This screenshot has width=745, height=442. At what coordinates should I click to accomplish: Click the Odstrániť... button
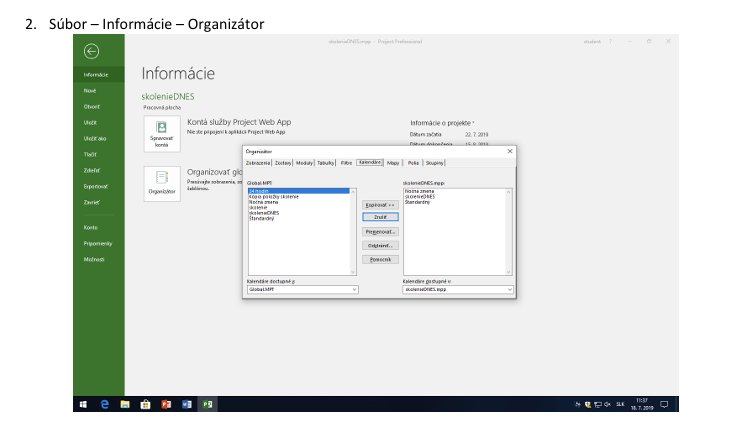point(380,246)
